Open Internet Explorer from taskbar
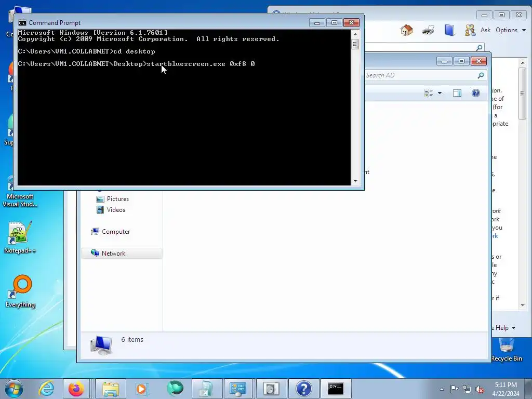Viewport: 532px width, 399px height. tap(46, 389)
